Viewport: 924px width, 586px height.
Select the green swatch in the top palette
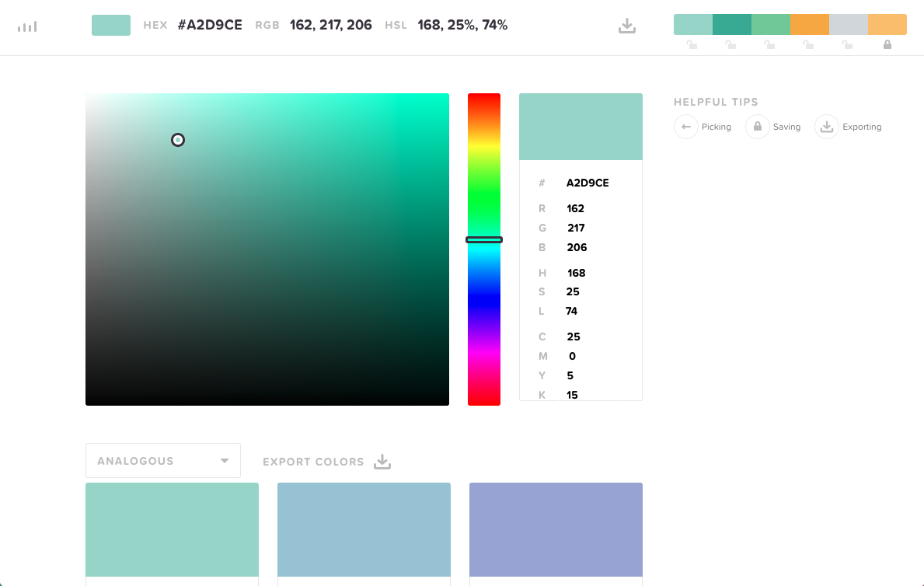pos(771,24)
